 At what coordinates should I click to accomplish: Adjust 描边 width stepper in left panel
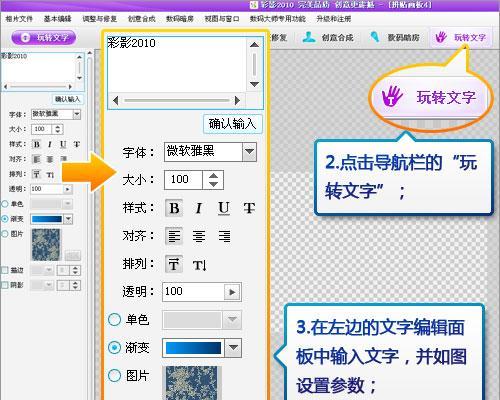point(75,270)
